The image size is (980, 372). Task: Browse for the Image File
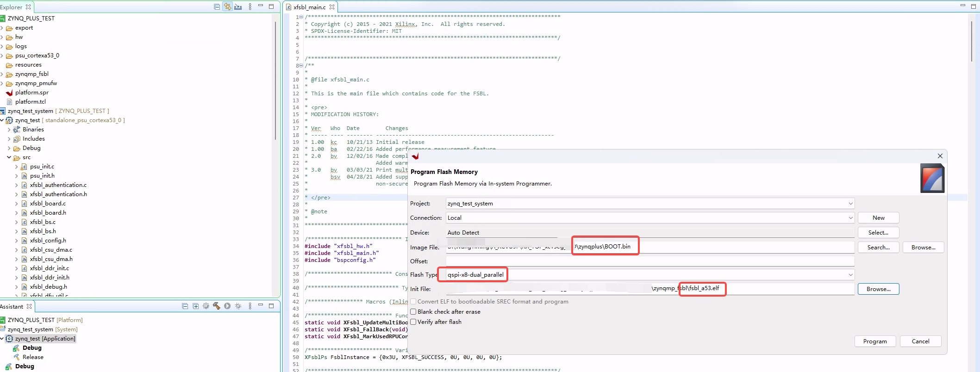click(923, 248)
